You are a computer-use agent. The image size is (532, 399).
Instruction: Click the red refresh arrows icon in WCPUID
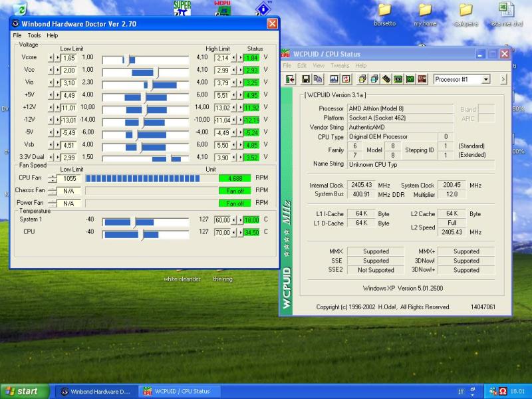pos(346,79)
